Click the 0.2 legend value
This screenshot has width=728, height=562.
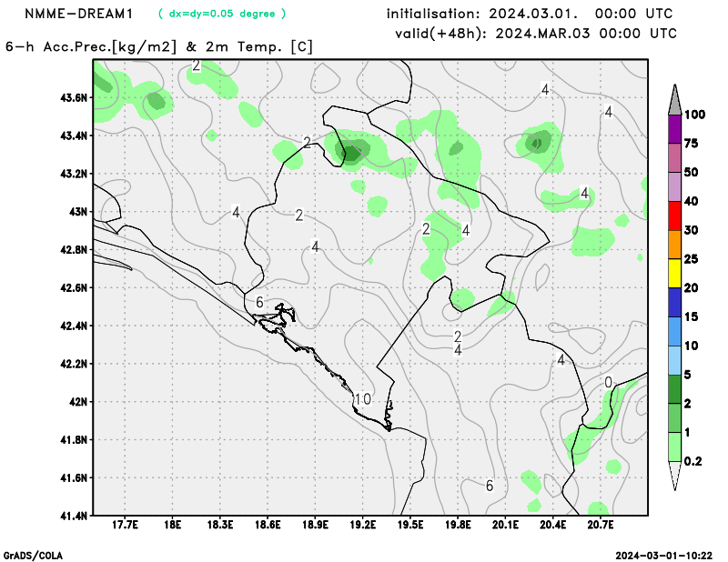pyautogui.click(x=693, y=461)
